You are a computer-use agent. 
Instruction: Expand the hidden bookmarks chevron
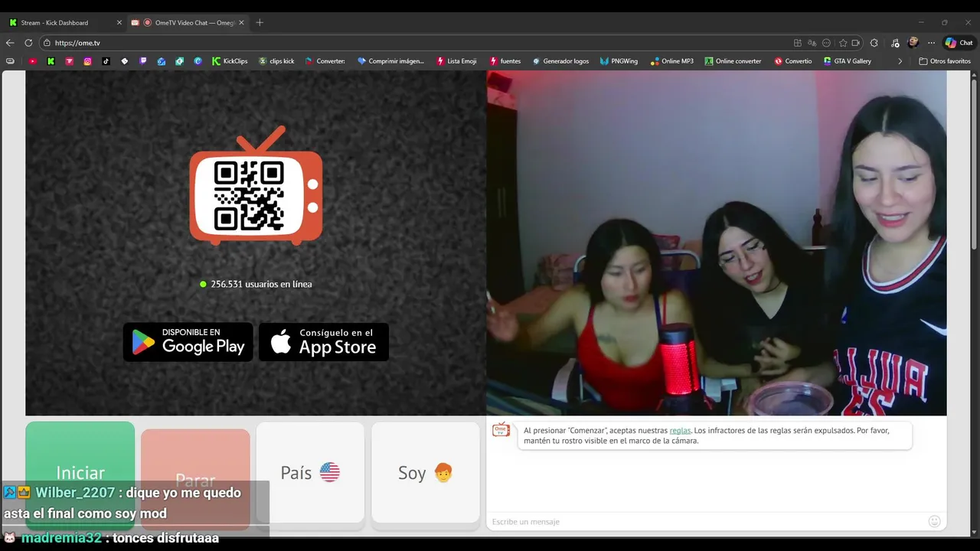click(900, 61)
